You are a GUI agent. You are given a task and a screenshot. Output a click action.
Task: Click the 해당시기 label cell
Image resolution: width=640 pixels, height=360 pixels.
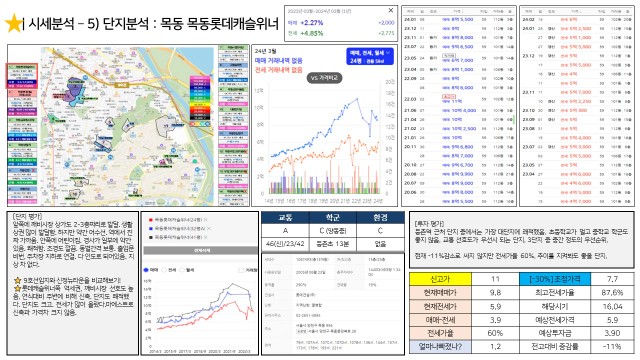pos(555,306)
